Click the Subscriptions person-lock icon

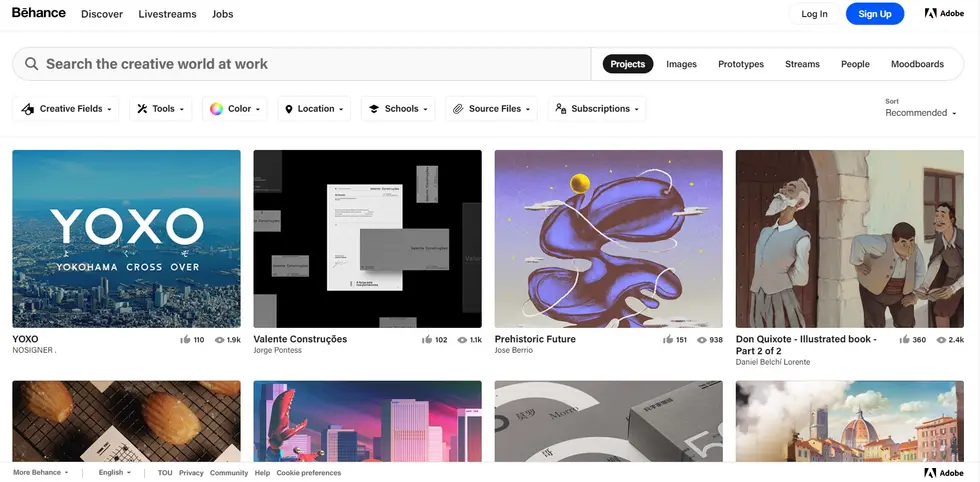(x=561, y=109)
